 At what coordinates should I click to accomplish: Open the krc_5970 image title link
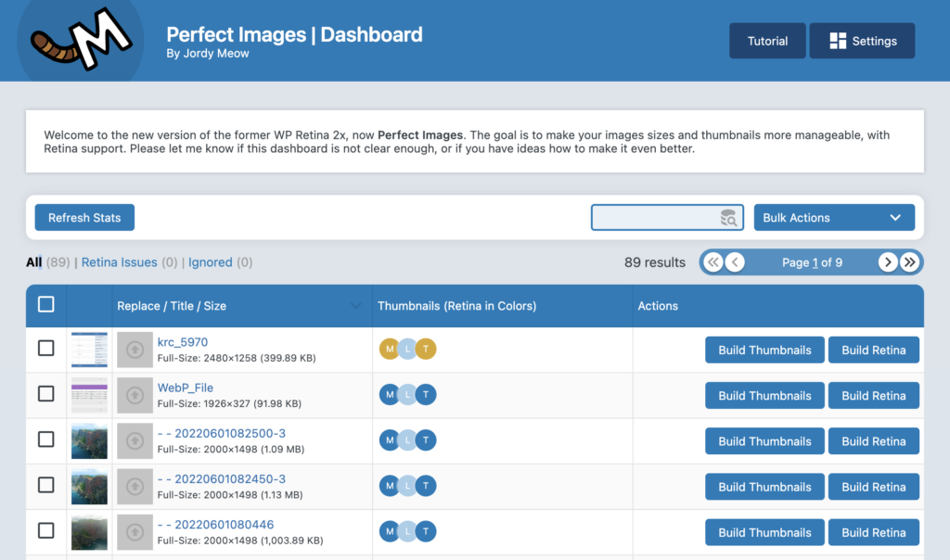coord(183,342)
